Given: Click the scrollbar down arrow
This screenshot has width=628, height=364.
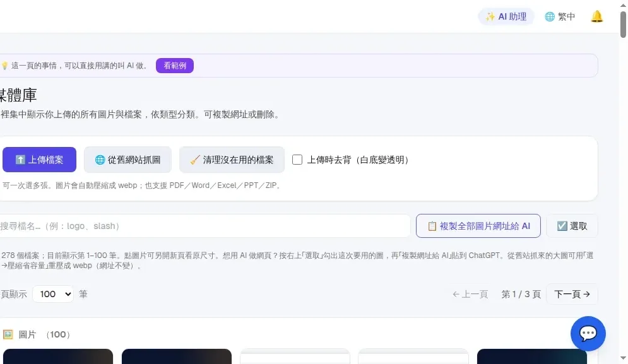Looking at the screenshot, I should point(623,359).
